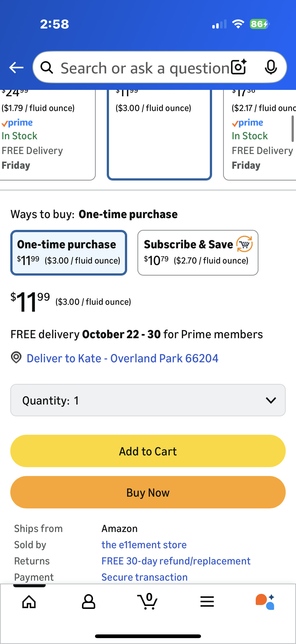Open FREE 30-day refund/replacement details

coord(176,561)
